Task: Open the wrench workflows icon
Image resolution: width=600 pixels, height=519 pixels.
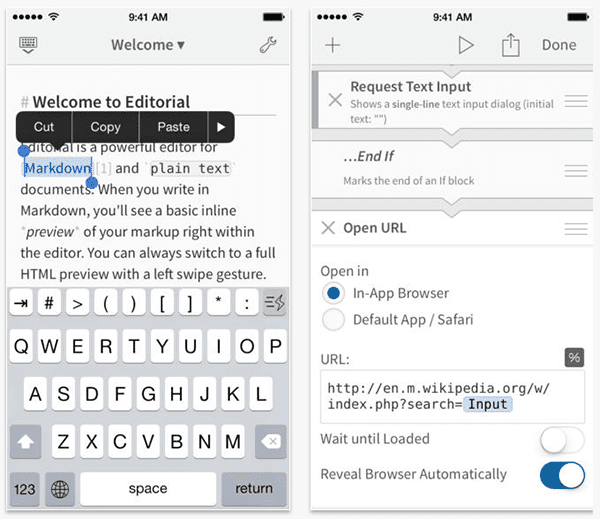Action: point(268,45)
